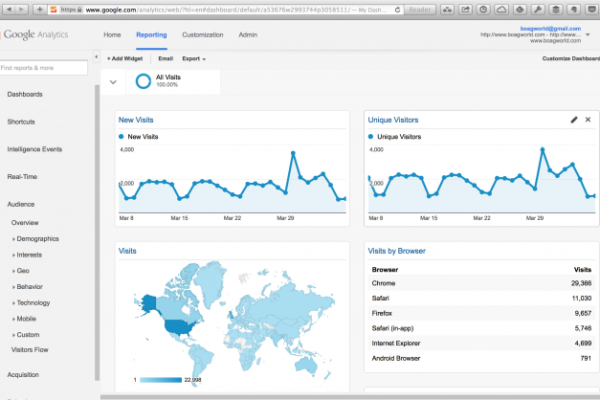The image size is (600, 400).
Task: Click the Unique Visitors widget title
Action: [393, 120]
